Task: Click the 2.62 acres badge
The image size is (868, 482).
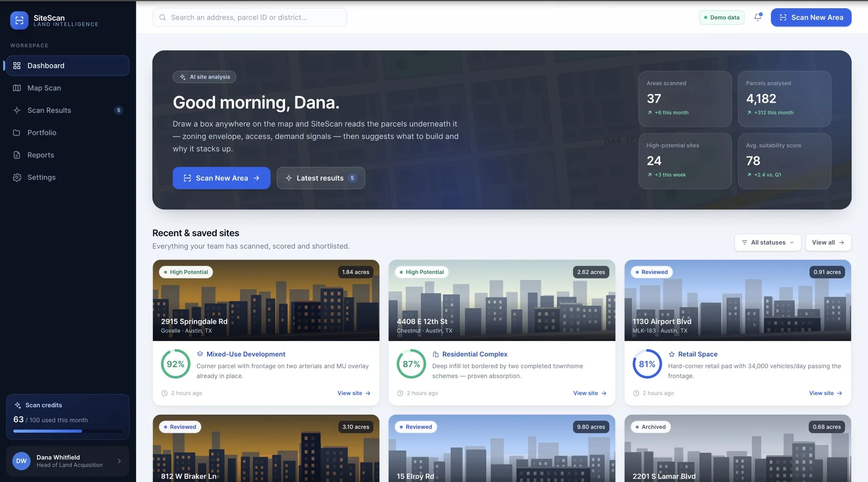Action: coord(591,272)
